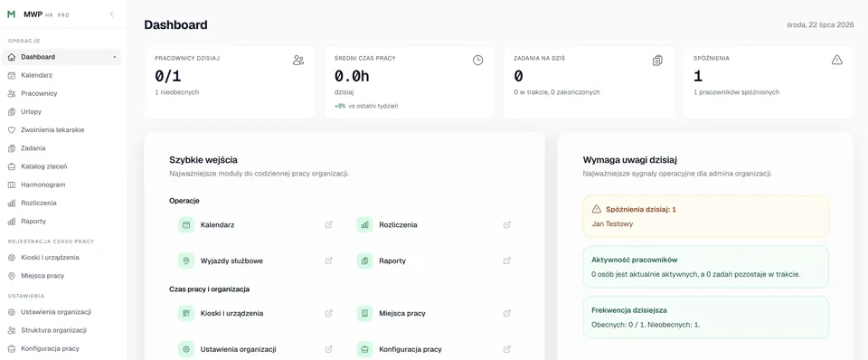Open the external link icon beside Rozliczenia

(x=507, y=225)
